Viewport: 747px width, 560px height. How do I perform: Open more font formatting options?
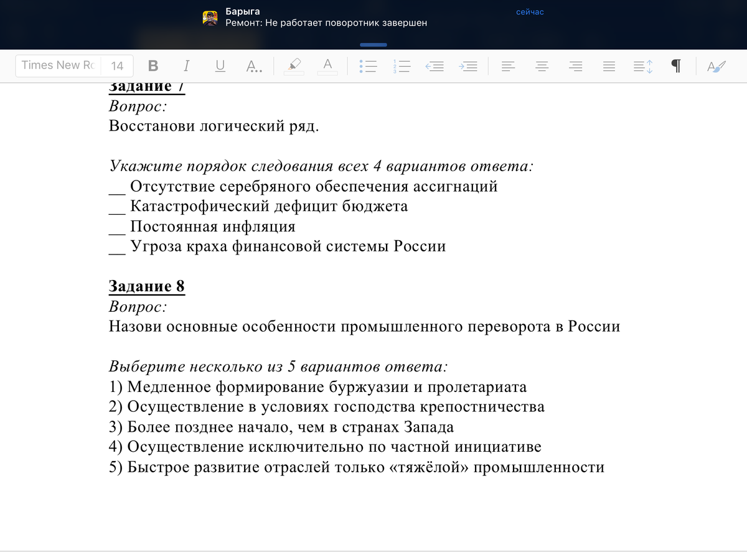point(253,66)
